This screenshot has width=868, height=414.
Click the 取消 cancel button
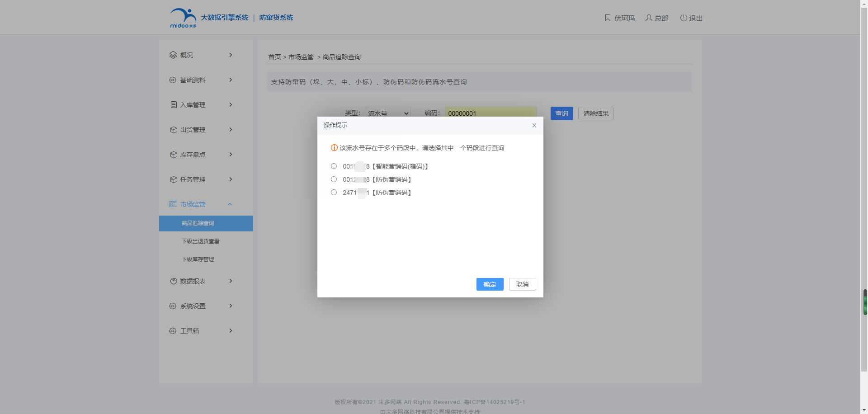click(522, 284)
